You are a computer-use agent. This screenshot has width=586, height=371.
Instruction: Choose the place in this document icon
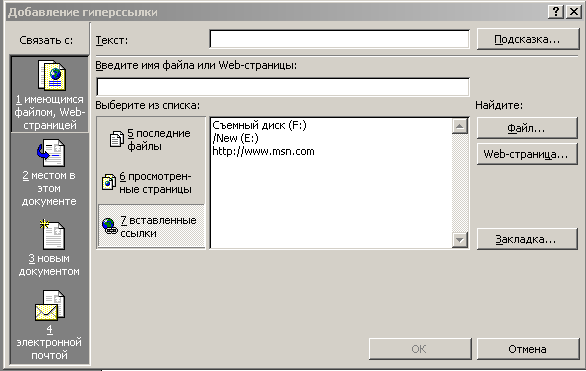(51, 153)
